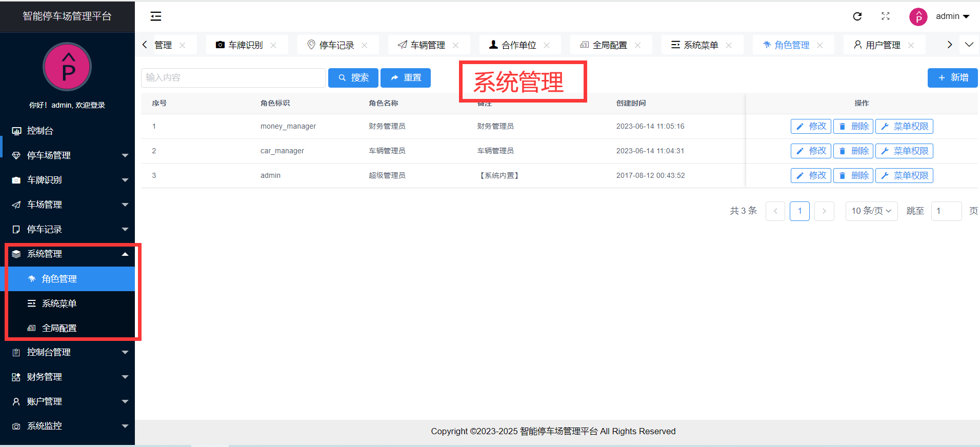This screenshot has height=447, width=980.
Task: Click the small avatar icon beside admin
Action: click(x=918, y=16)
